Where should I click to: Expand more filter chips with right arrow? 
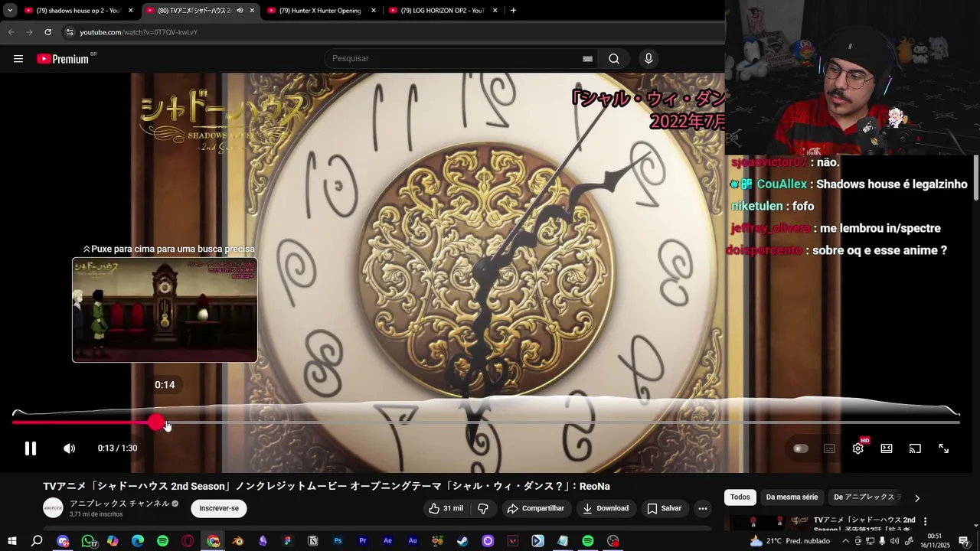(917, 498)
